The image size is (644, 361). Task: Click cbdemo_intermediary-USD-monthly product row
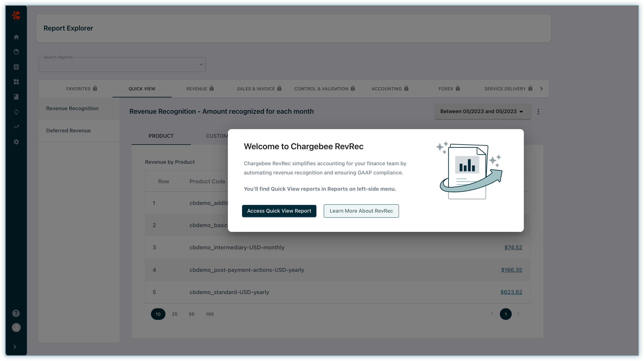coord(337,247)
